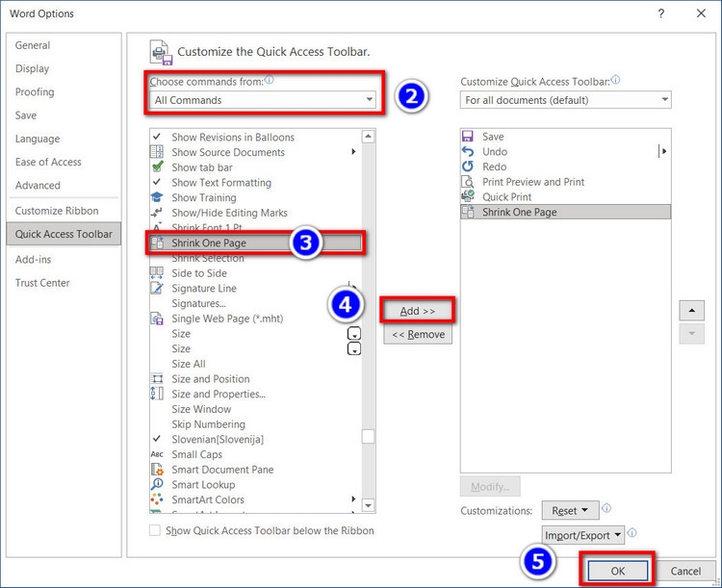Click the info icon next to Import/Export
This screenshot has width=722, height=588.
(632, 533)
